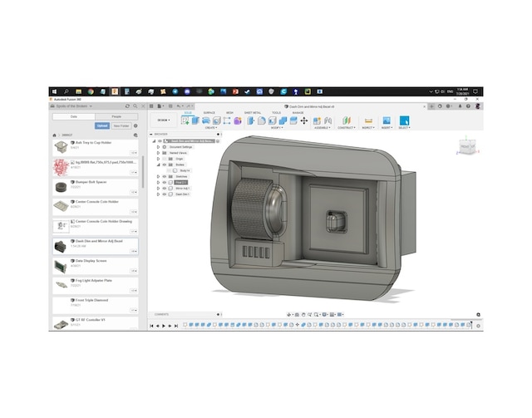532x418 pixels.
Task: Collapse the Bodies folder node
Action: pyautogui.click(x=158, y=165)
